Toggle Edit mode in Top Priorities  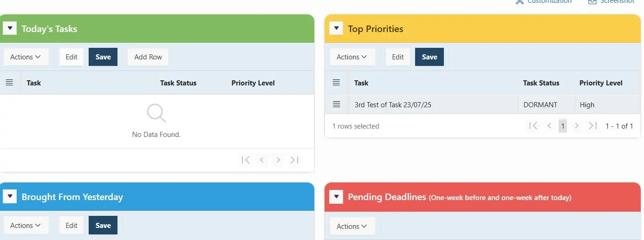[x=398, y=57]
